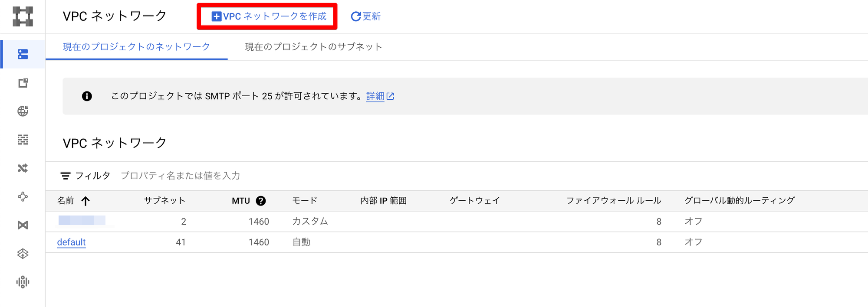Switch to 現在のプロジェクトのサブネット tab

click(x=313, y=47)
